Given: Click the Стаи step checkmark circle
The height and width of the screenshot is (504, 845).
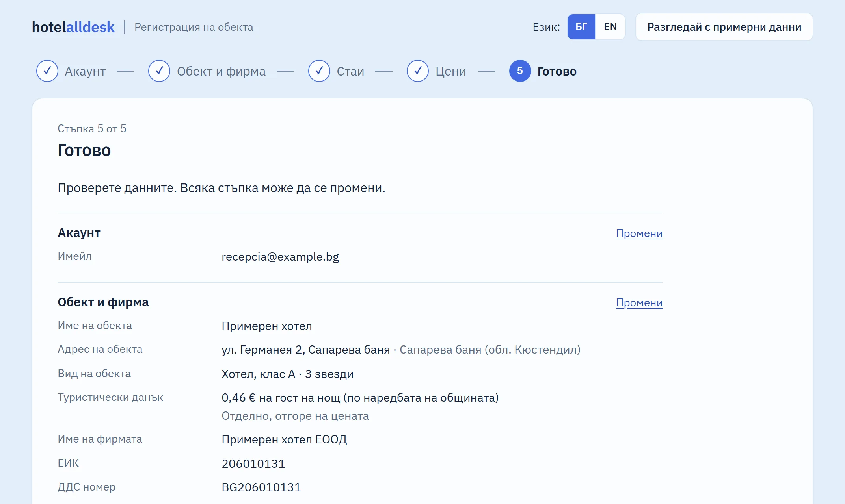Looking at the screenshot, I should coord(319,71).
